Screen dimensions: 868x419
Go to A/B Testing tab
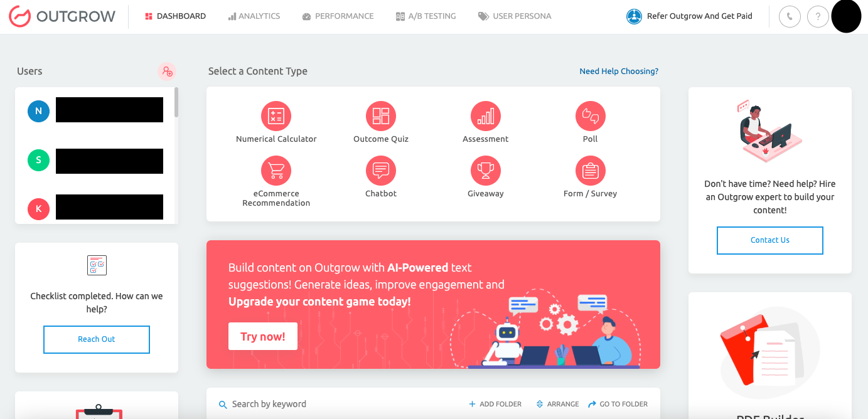426,16
